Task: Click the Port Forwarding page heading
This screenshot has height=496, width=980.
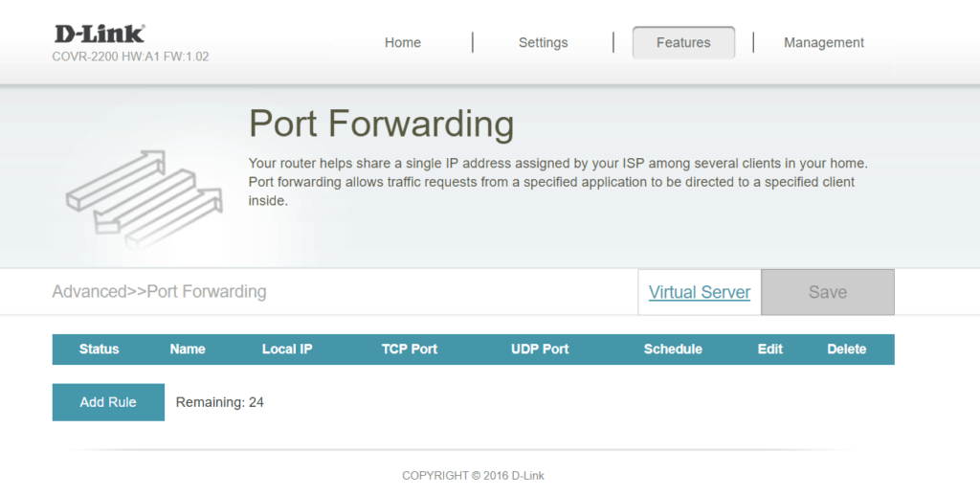Action: 381,124
